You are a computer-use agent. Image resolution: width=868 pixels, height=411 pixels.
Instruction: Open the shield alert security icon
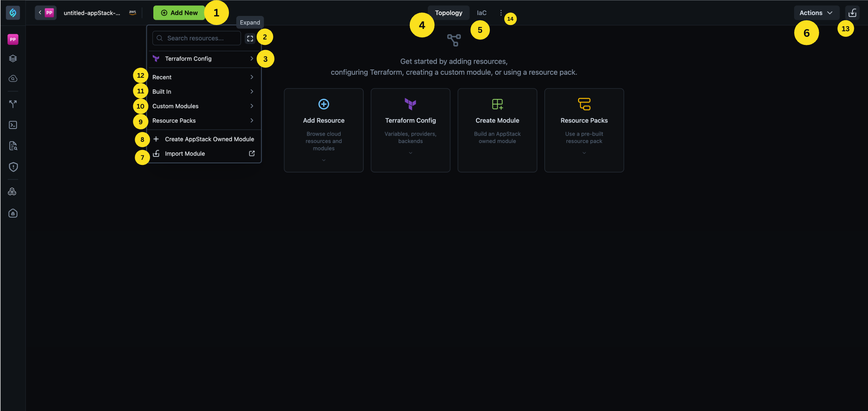click(x=13, y=167)
